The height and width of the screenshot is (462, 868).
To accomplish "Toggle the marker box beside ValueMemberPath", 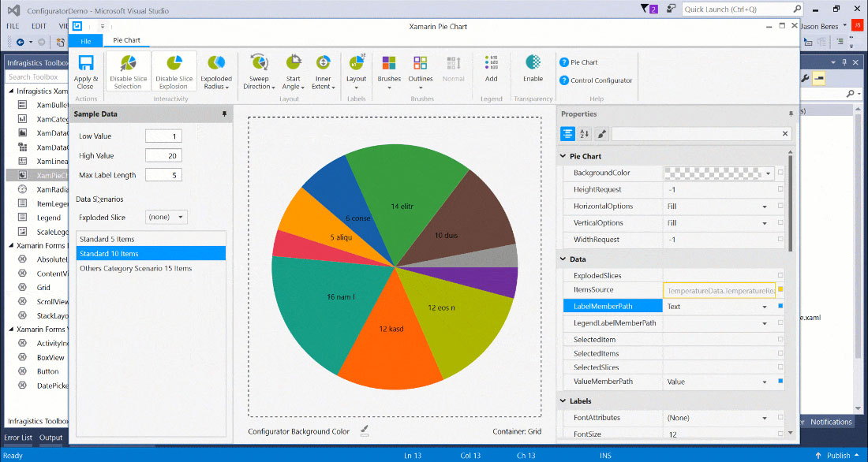I will (x=780, y=382).
